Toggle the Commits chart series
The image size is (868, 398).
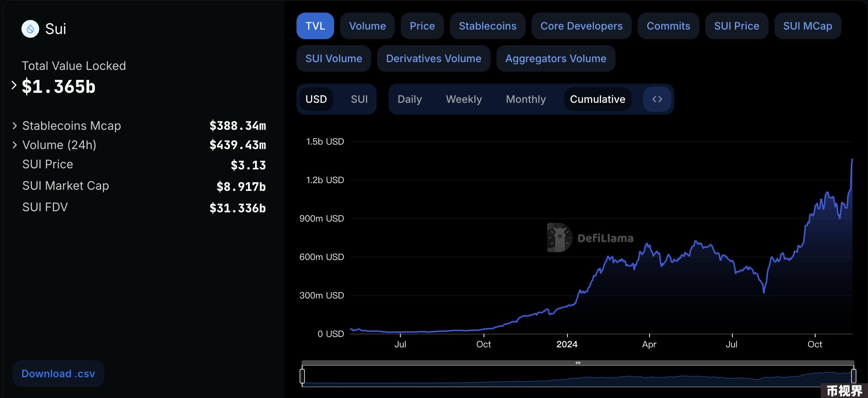[x=668, y=26]
